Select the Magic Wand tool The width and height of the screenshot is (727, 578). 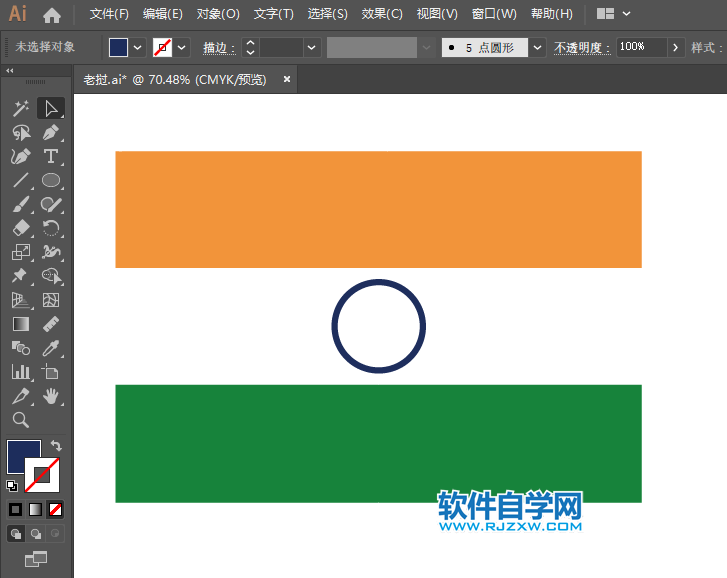(20, 108)
